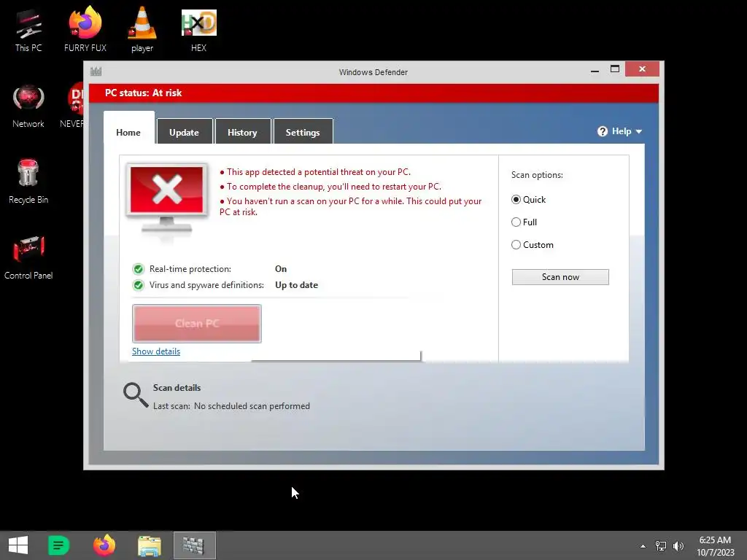The image size is (747, 560).
Task: Click the Virus definitions green check icon
Action: [x=138, y=285]
